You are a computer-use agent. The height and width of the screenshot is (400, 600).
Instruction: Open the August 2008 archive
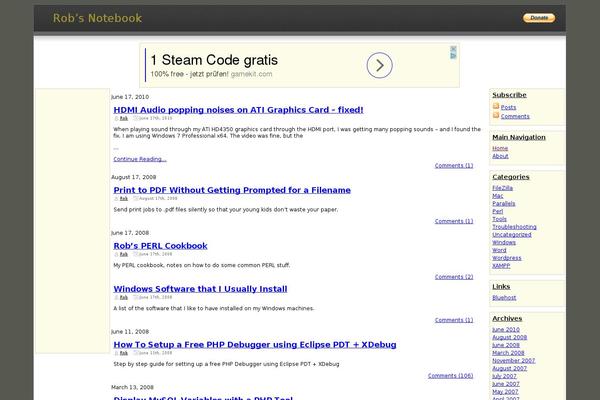tap(510, 337)
